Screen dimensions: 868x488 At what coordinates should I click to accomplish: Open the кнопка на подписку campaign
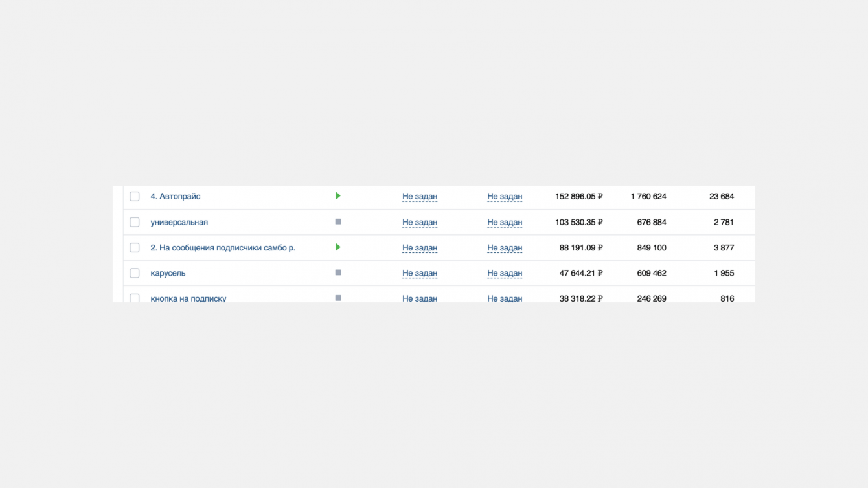click(188, 298)
